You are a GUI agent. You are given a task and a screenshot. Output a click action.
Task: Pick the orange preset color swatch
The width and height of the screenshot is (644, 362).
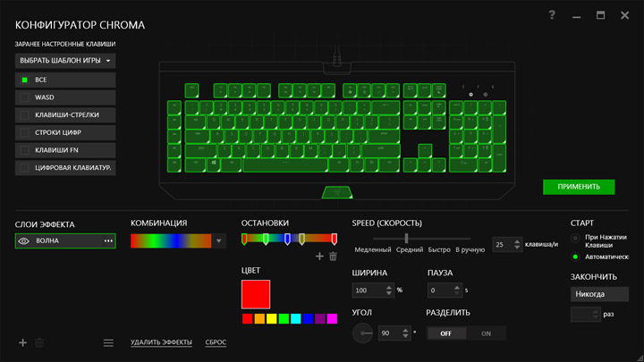[x=259, y=318]
